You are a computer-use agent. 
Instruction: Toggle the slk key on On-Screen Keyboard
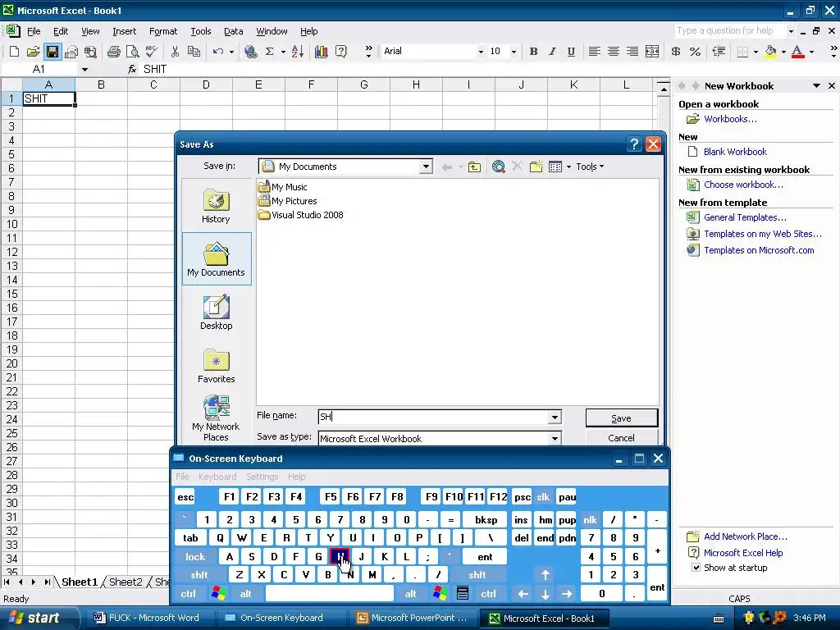pos(543,496)
